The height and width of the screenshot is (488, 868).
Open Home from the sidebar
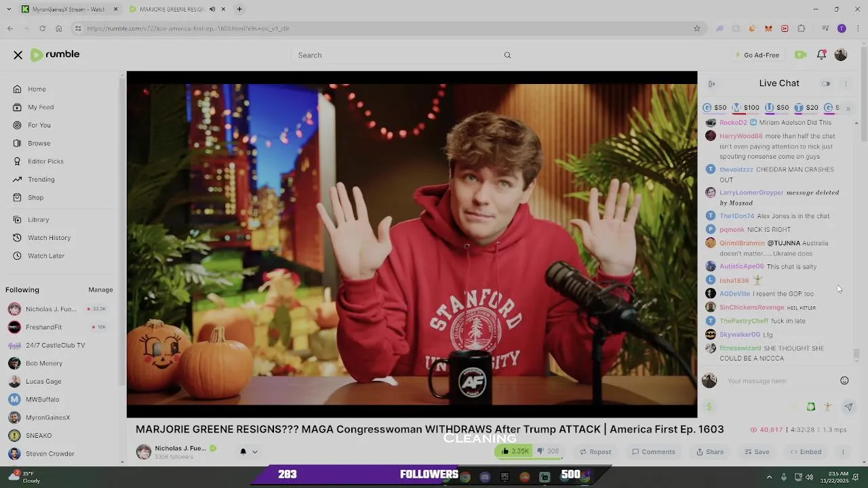[37, 89]
